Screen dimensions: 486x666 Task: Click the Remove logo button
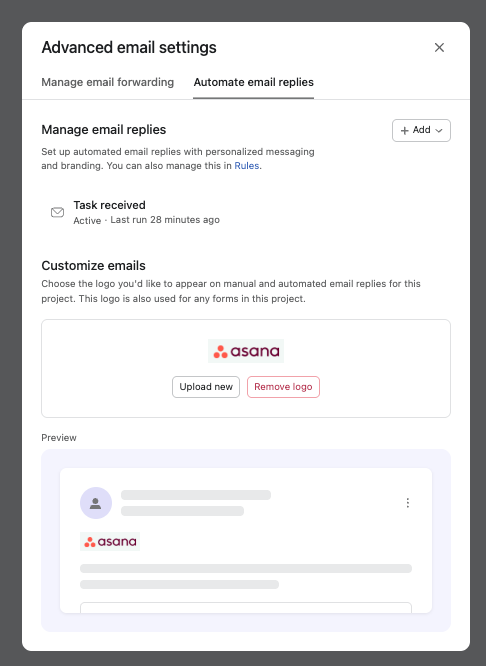point(283,387)
